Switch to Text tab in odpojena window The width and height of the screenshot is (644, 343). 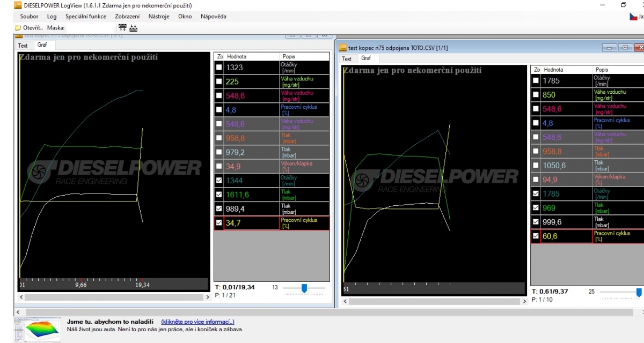coord(347,58)
